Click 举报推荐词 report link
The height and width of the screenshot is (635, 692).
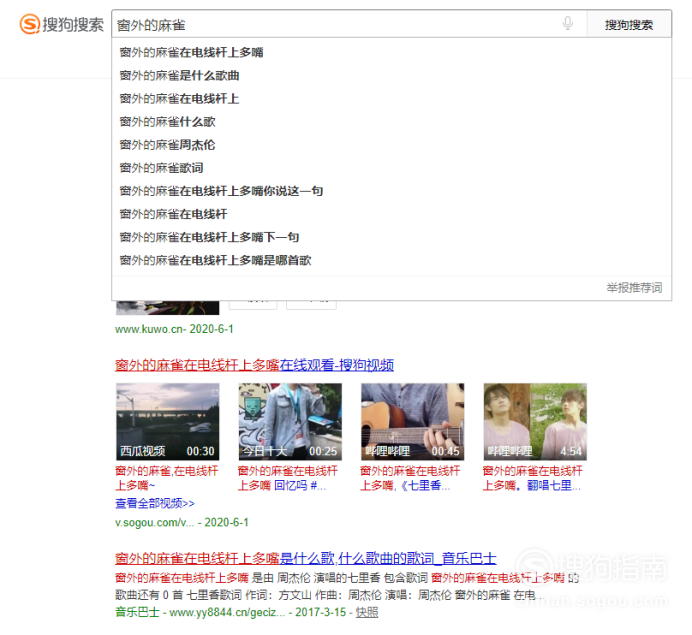point(634,288)
